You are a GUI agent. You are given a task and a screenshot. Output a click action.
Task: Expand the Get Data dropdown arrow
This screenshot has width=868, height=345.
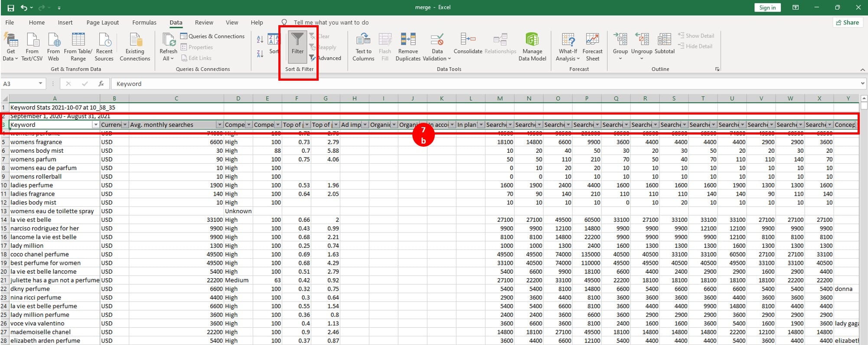(x=16, y=59)
